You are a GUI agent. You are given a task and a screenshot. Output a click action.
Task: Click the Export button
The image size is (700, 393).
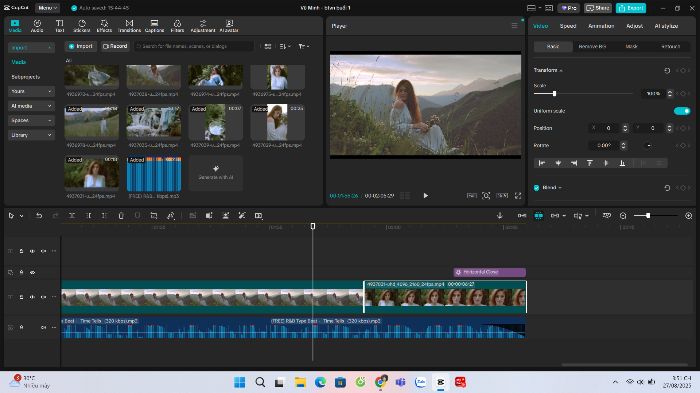coord(630,8)
